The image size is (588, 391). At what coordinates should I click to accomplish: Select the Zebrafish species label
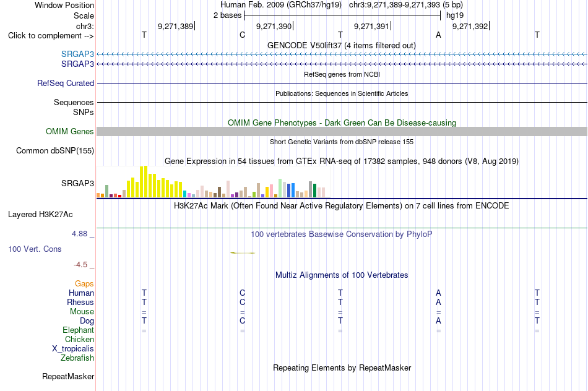pos(77,358)
